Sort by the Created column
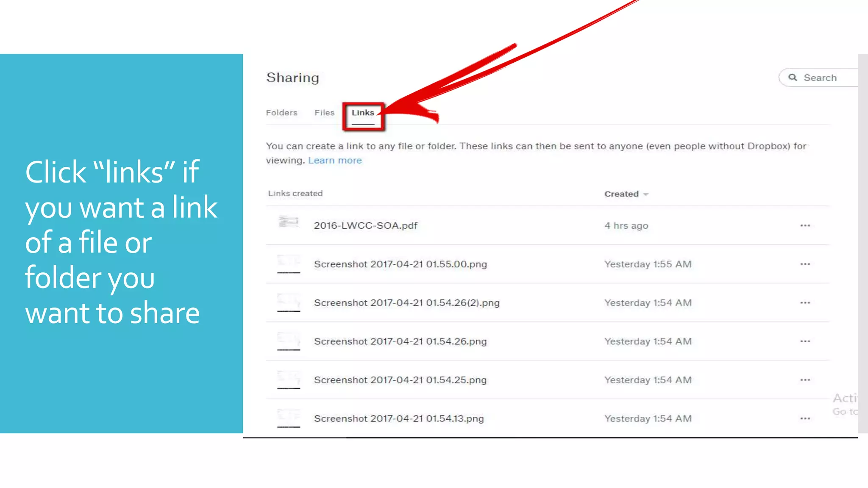 click(x=621, y=194)
